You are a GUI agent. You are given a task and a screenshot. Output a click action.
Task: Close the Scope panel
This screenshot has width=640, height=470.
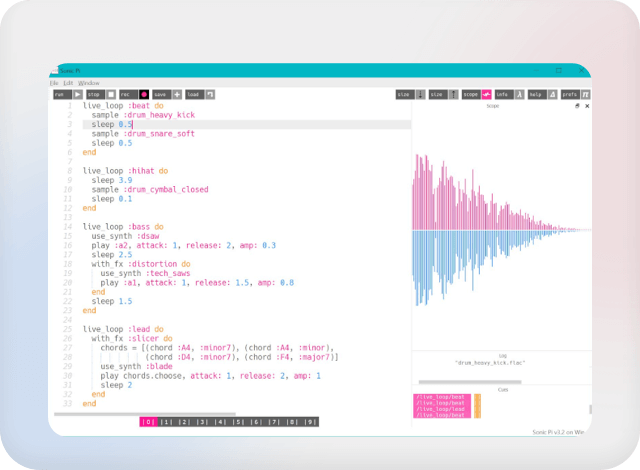point(587,105)
